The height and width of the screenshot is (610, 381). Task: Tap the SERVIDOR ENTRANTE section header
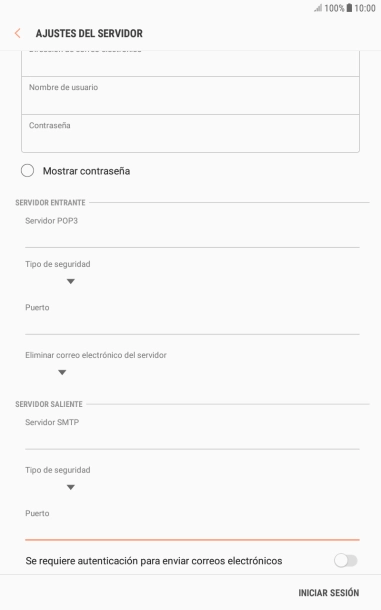[x=50, y=203]
